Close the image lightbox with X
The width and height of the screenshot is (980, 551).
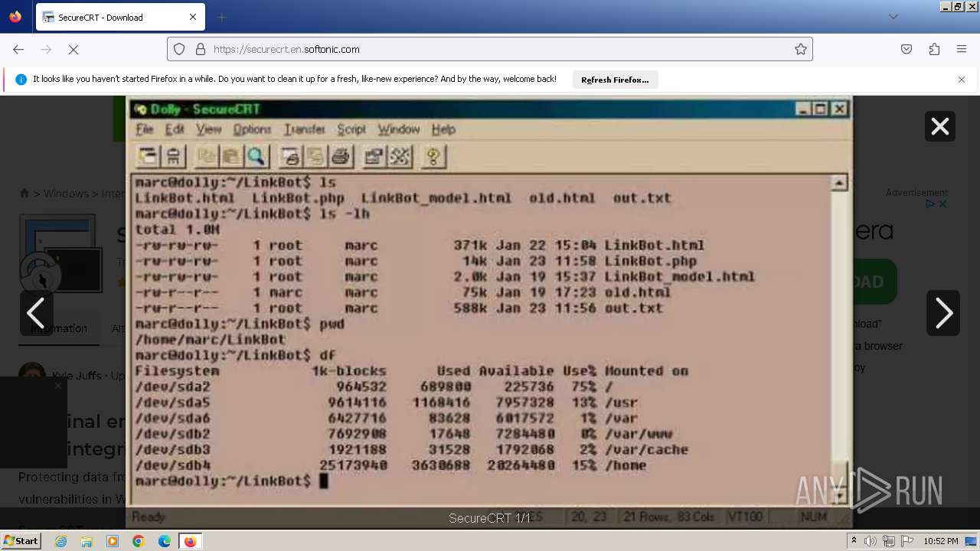[x=940, y=126]
